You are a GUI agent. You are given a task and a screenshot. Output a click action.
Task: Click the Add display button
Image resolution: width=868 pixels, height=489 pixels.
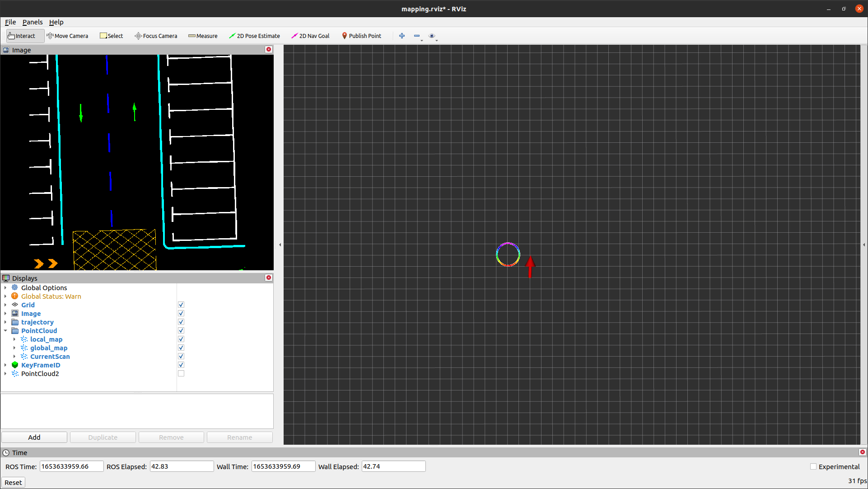(x=34, y=437)
